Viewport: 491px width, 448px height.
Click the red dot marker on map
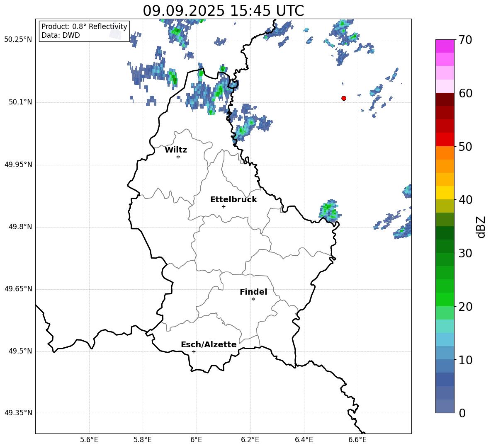(344, 98)
